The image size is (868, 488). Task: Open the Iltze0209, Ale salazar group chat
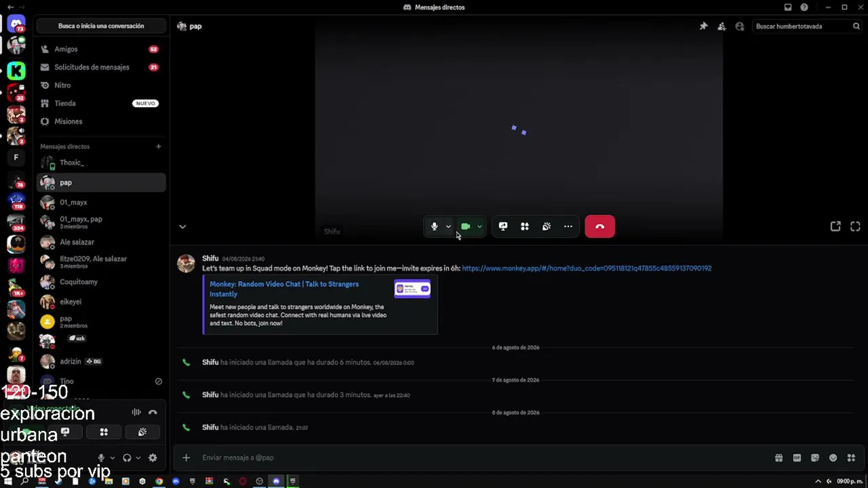tap(101, 262)
